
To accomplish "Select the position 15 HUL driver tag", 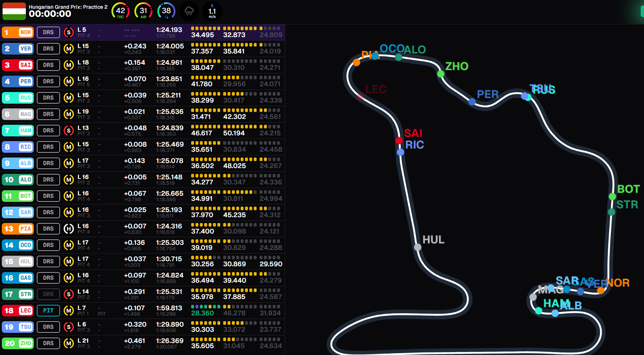I will click(18, 262).
